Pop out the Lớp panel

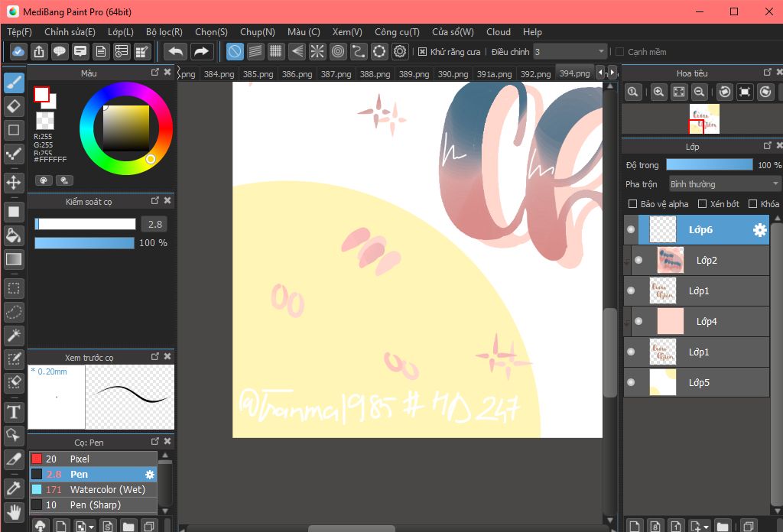tap(768, 146)
